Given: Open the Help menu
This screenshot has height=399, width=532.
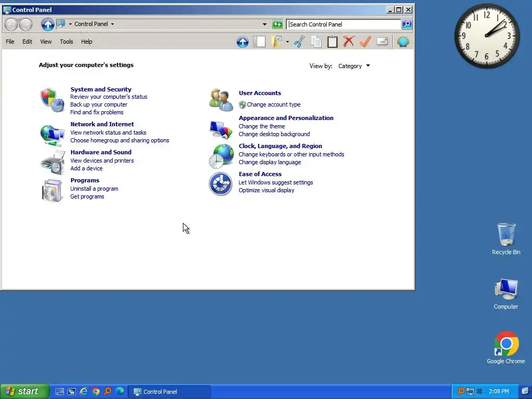Looking at the screenshot, I should tap(87, 42).
